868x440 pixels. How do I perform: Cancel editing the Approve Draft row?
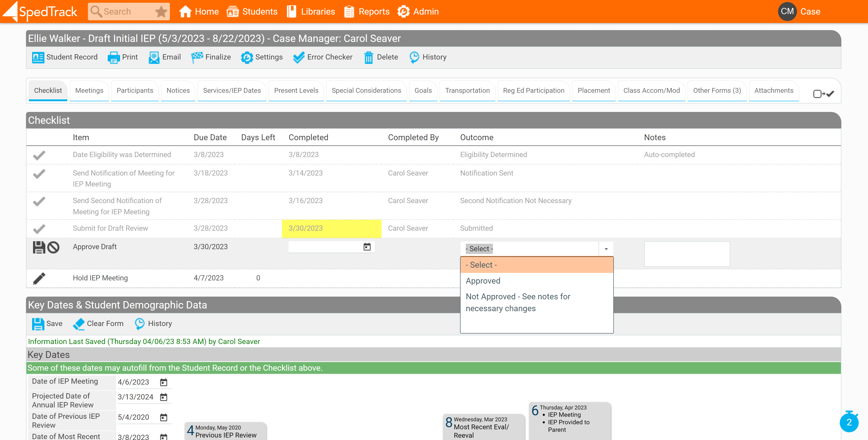pos(53,247)
